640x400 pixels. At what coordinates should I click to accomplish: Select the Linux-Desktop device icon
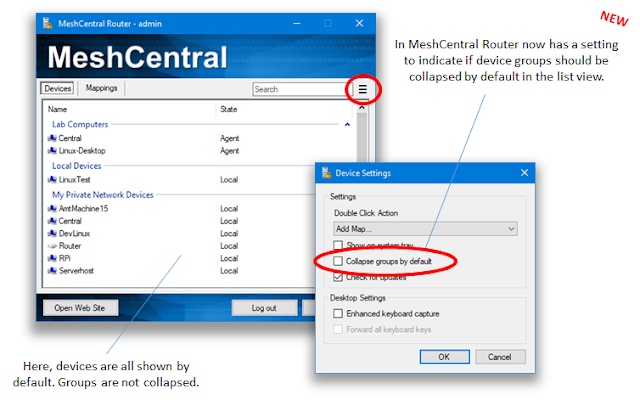tap(52, 151)
